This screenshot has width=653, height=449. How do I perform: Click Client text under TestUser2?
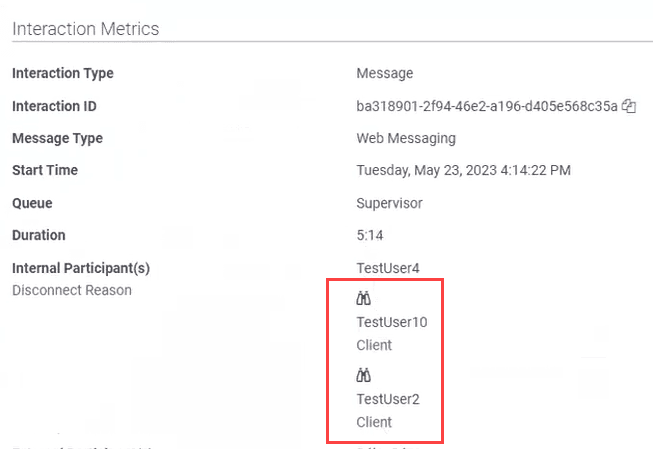click(374, 422)
